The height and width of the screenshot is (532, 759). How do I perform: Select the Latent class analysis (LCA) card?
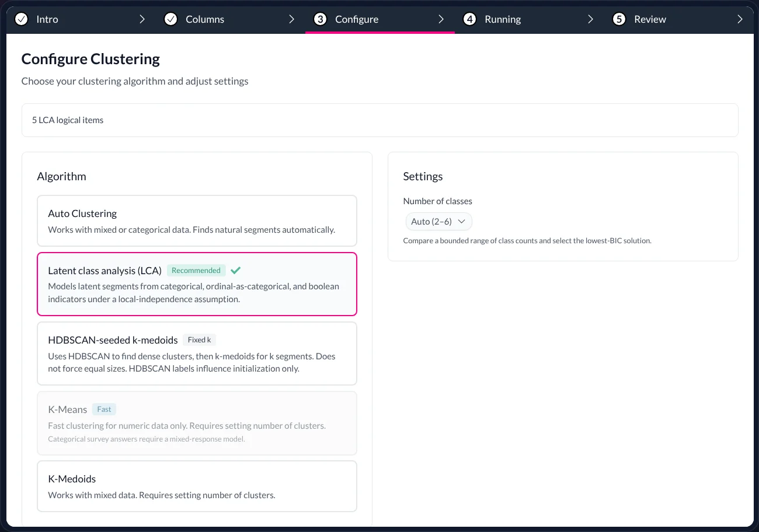point(197,284)
